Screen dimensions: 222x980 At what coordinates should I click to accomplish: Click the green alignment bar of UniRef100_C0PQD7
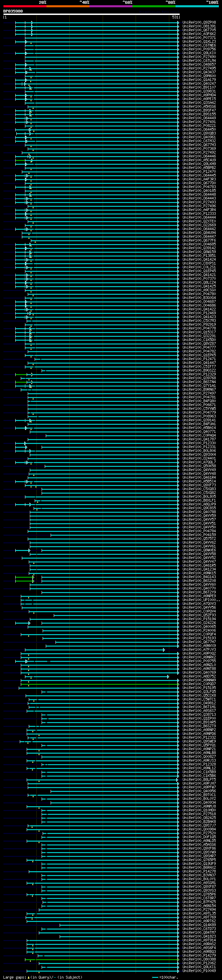tap(100, 684)
